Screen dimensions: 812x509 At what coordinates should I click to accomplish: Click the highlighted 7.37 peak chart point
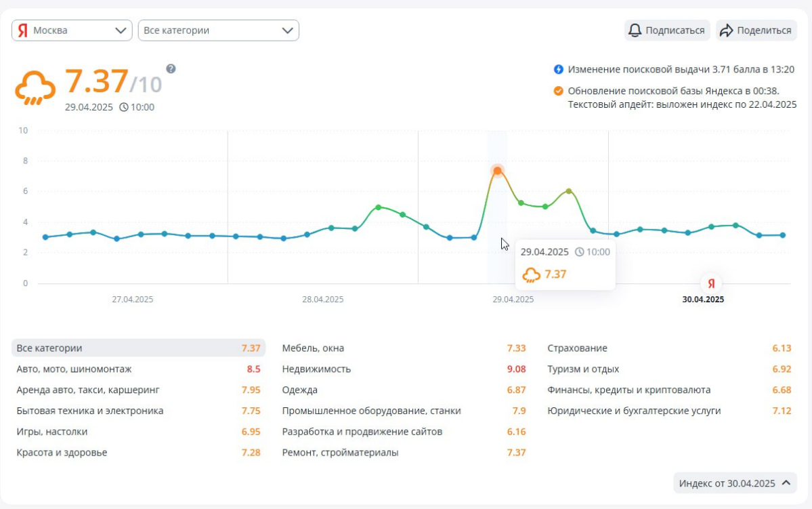tap(497, 171)
